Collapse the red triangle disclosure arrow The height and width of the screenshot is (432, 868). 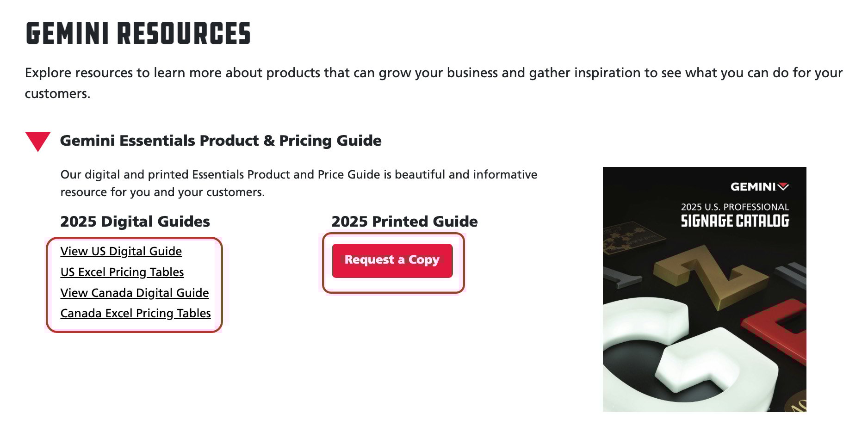38,141
